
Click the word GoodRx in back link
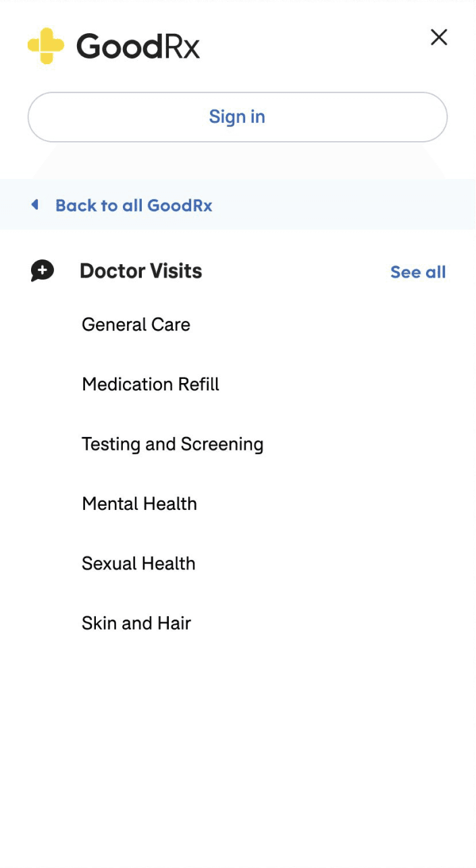point(180,205)
